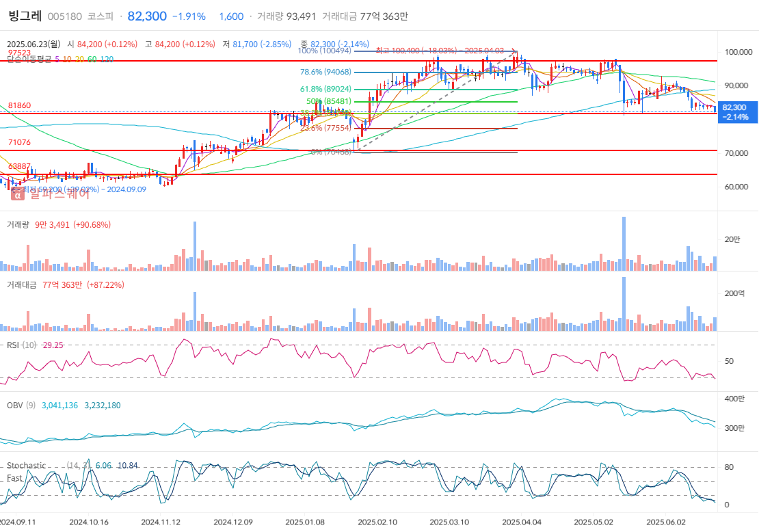This screenshot has height=532, width=759.
Task: Click the -1.91% change value in the header
Action: pos(189,16)
